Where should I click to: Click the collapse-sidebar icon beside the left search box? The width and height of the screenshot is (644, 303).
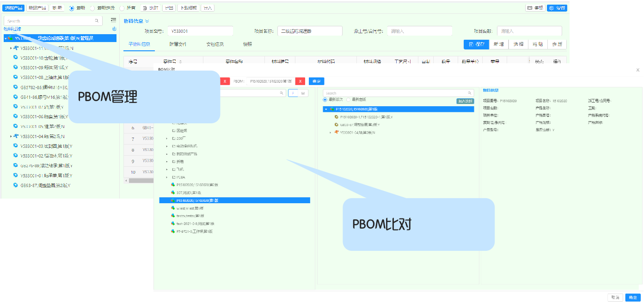pyautogui.click(x=113, y=20)
